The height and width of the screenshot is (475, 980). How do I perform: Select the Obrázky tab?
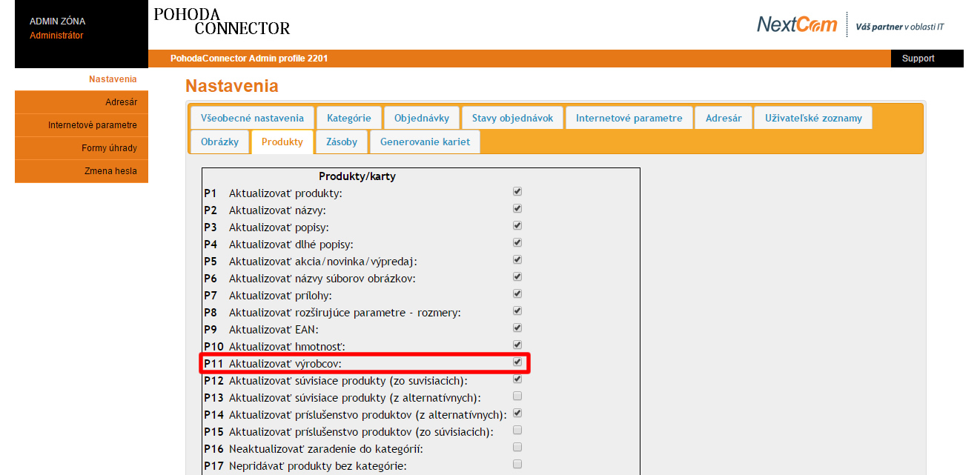(219, 142)
